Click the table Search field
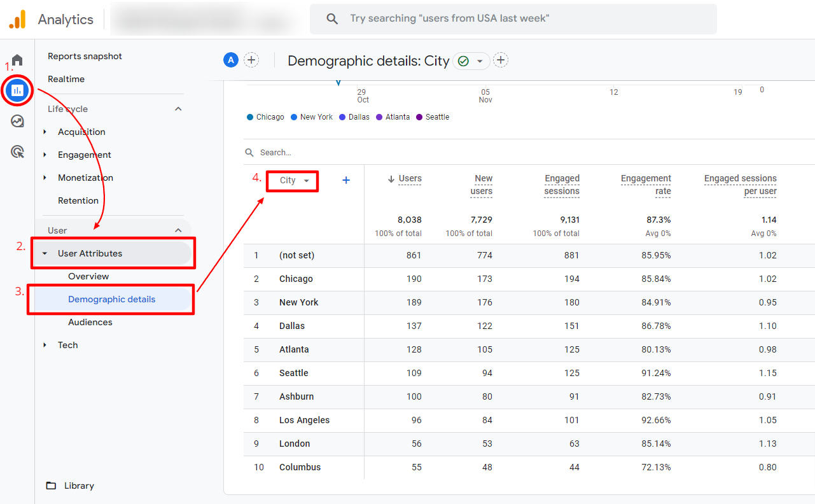The height and width of the screenshot is (504, 815). point(275,153)
